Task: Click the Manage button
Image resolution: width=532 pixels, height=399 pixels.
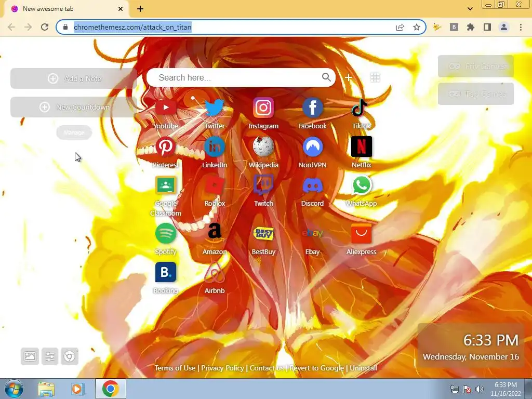Action: (74, 132)
